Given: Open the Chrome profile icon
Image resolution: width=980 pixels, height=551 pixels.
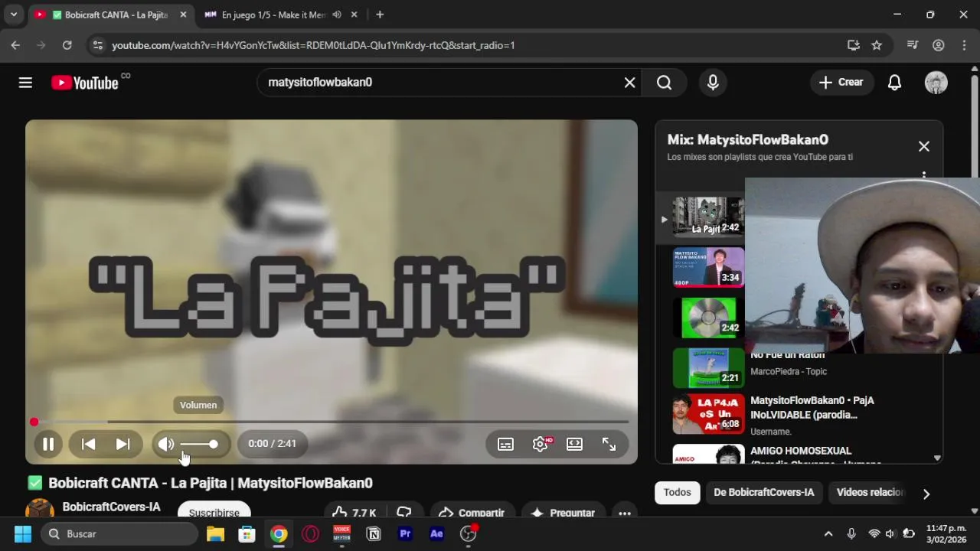Looking at the screenshot, I should click(938, 45).
